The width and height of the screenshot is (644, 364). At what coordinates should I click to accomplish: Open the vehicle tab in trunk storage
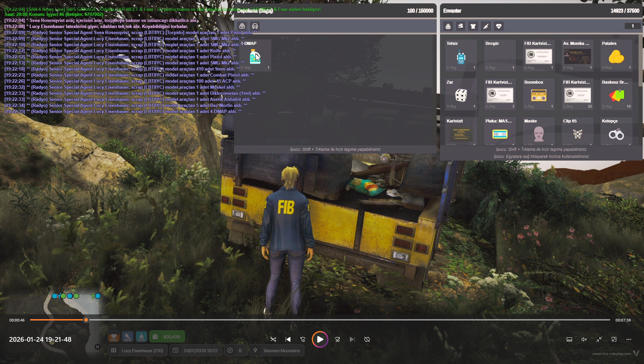pyautogui.click(x=255, y=26)
